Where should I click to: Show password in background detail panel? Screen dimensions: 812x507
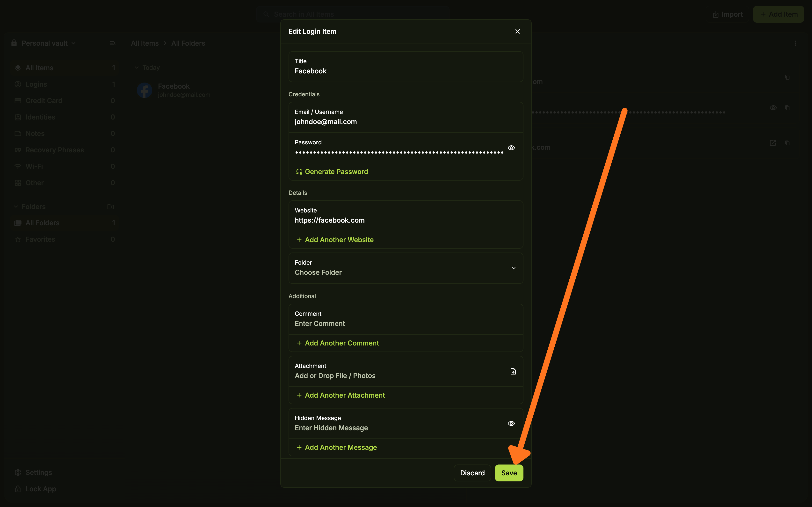[x=773, y=108]
